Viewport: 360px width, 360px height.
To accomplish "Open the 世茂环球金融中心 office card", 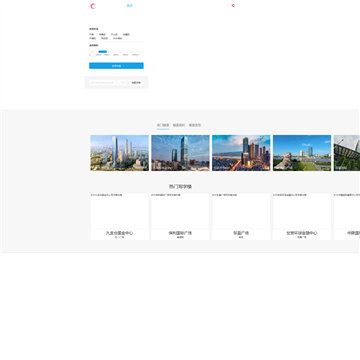I will click(x=302, y=216).
